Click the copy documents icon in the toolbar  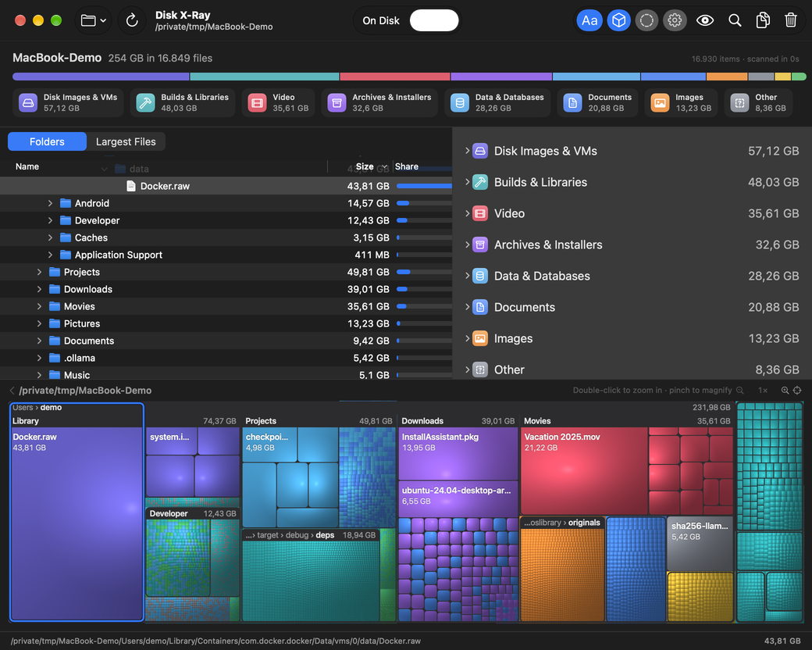(762, 21)
